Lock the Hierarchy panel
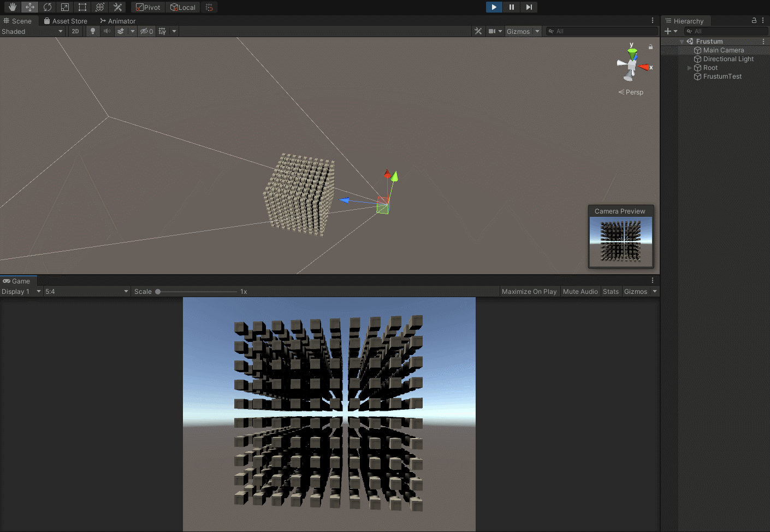The height and width of the screenshot is (532, 770). 754,20
